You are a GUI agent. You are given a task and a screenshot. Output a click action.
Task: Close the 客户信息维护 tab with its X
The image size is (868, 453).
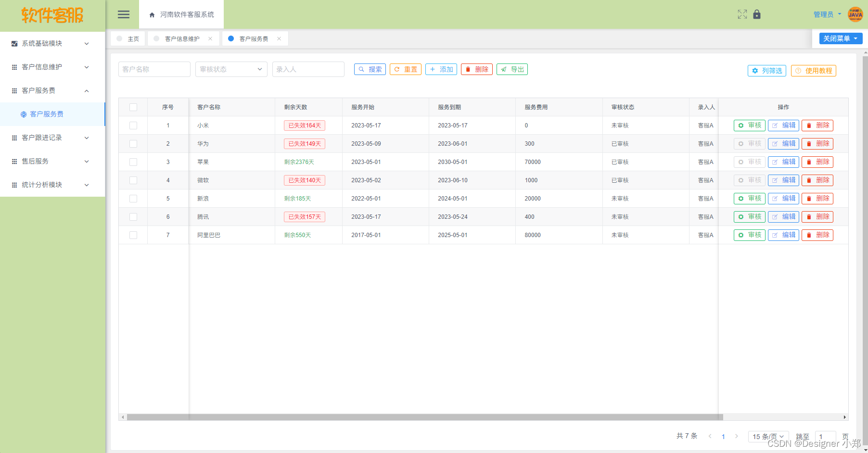[x=210, y=38]
